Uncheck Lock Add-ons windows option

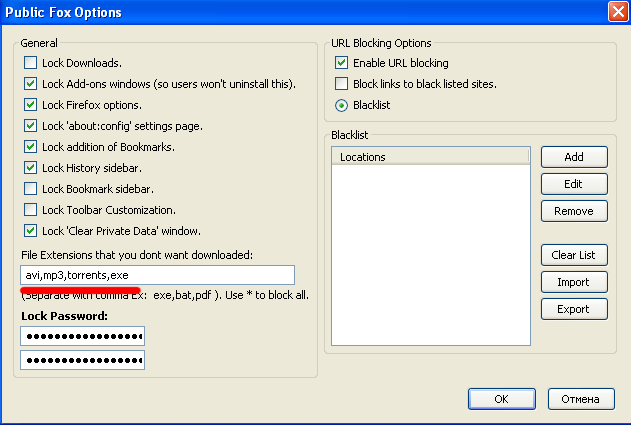tap(31, 84)
